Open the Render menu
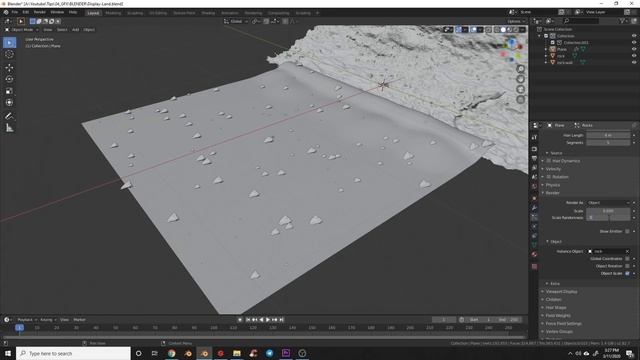Screen dimensions: 640x360 tap(40, 12)
